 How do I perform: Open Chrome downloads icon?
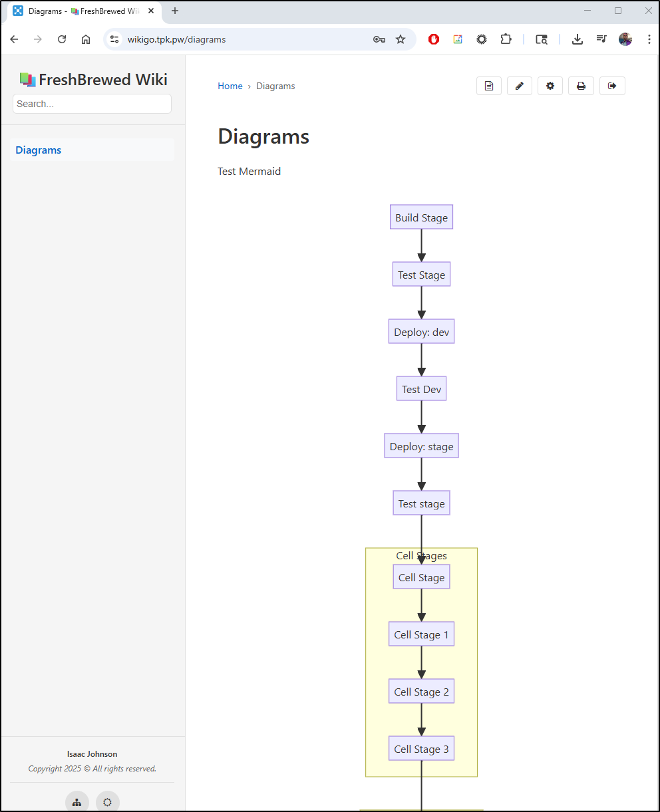click(x=577, y=39)
